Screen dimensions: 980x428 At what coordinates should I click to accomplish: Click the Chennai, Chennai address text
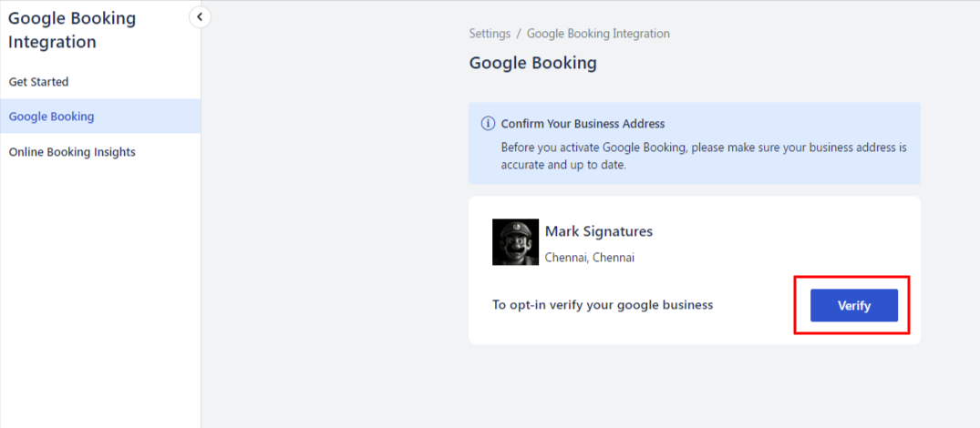tap(590, 257)
